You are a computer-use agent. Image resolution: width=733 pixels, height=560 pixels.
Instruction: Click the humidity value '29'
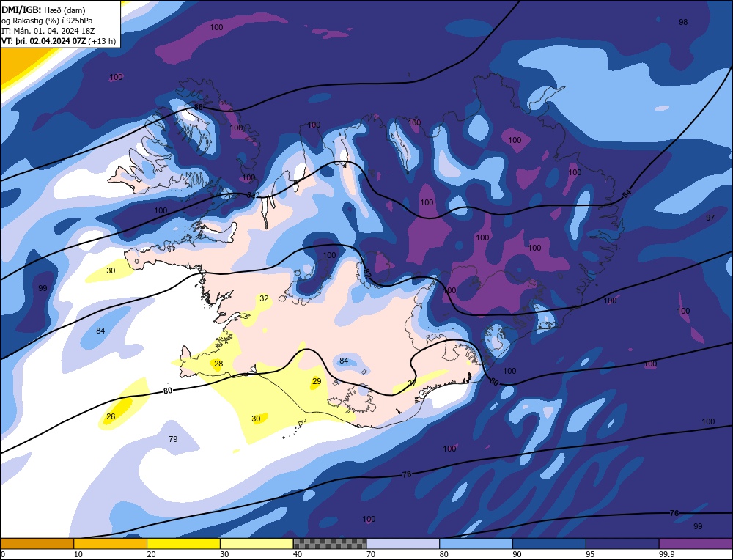coord(317,381)
